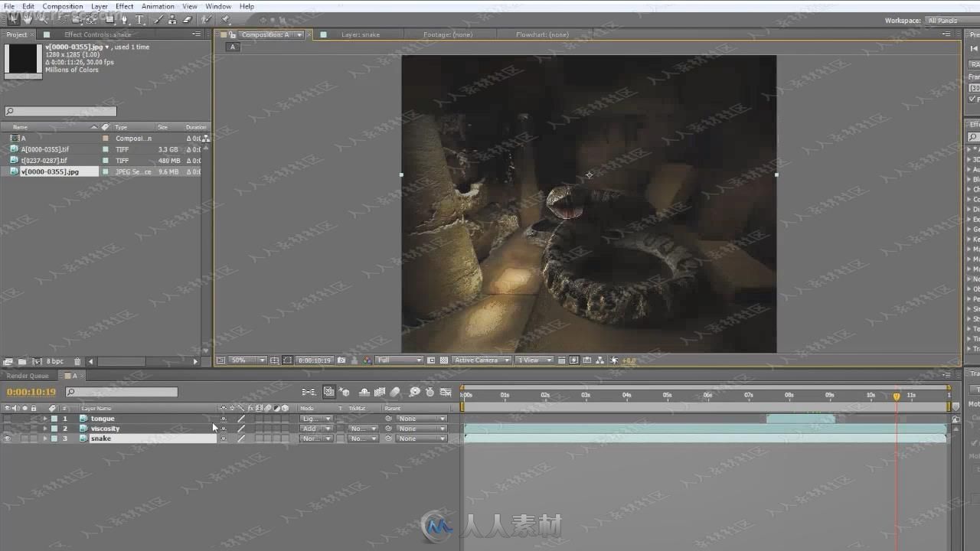Viewport: 980px width, 551px height.
Task: Click the snapshot camera icon in viewer
Action: pyautogui.click(x=341, y=360)
